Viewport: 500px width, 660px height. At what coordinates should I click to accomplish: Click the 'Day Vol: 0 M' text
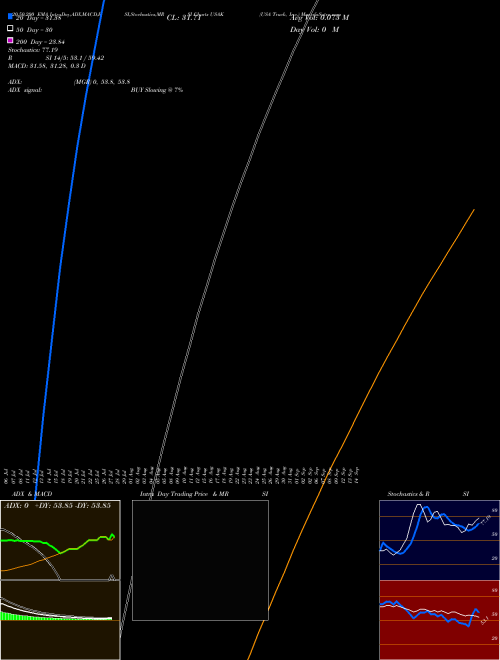click(x=314, y=29)
